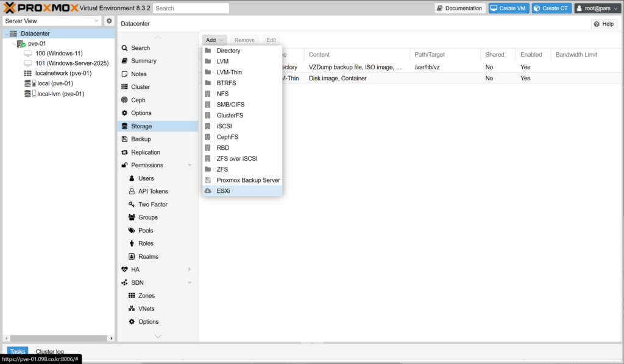Click the Ceph icon in the sidebar
Viewport: 624px width, 364px height.
click(125, 100)
